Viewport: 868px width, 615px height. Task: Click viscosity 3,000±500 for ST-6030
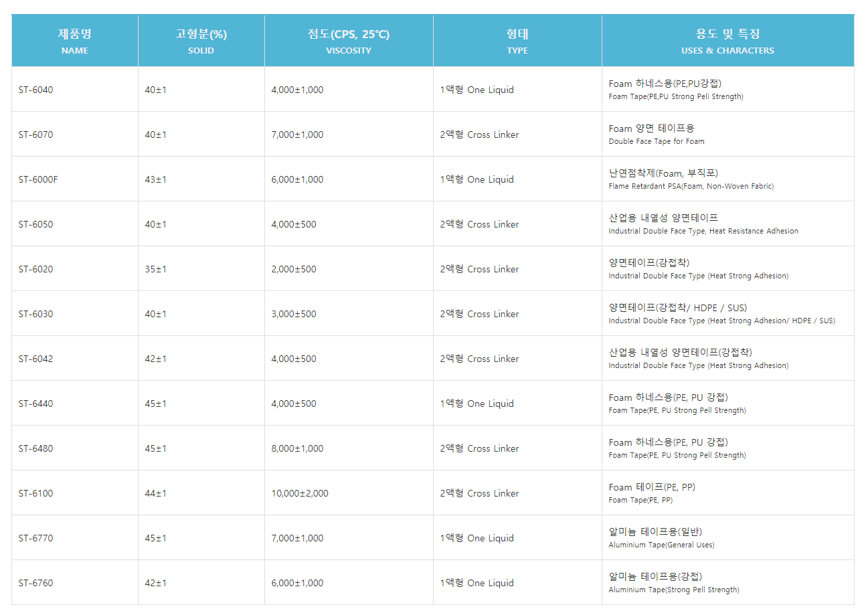tap(294, 314)
